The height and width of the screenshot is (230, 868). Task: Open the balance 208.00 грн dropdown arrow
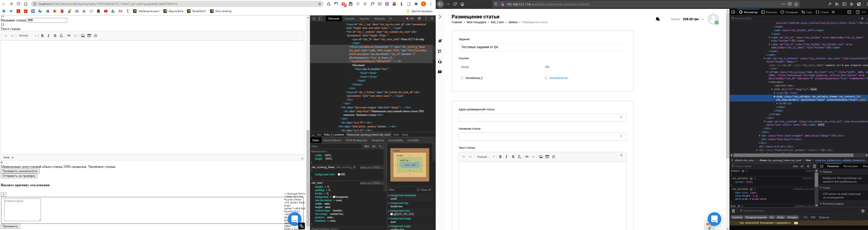703,19
